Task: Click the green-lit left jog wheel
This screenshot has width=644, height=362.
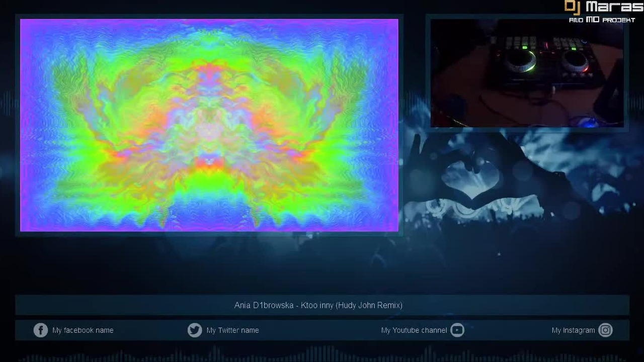Action: coord(520,61)
